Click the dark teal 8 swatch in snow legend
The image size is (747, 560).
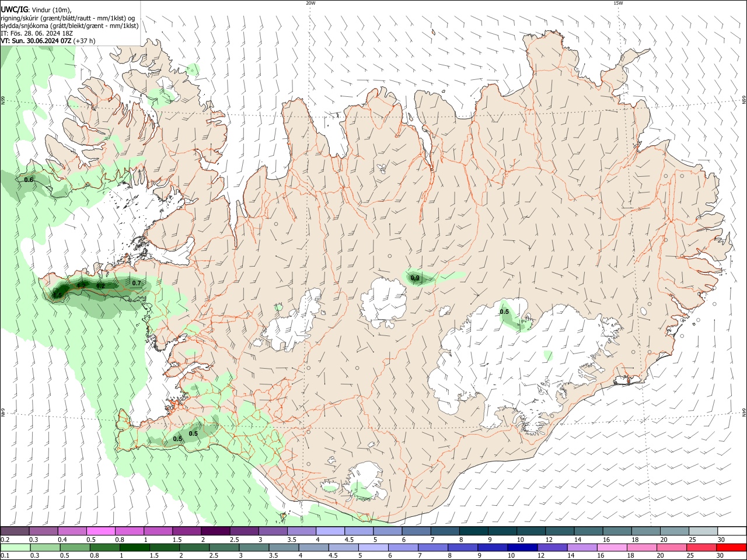pyautogui.click(x=474, y=531)
